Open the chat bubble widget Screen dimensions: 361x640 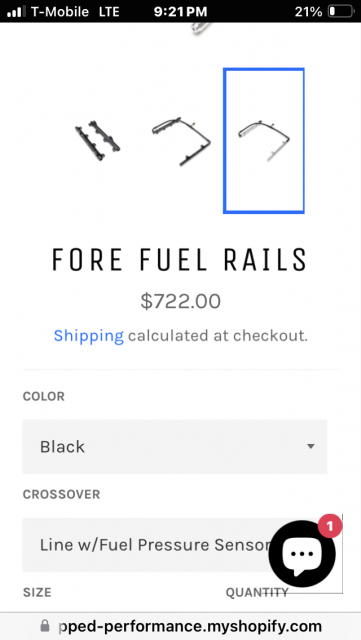tap(302, 553)
